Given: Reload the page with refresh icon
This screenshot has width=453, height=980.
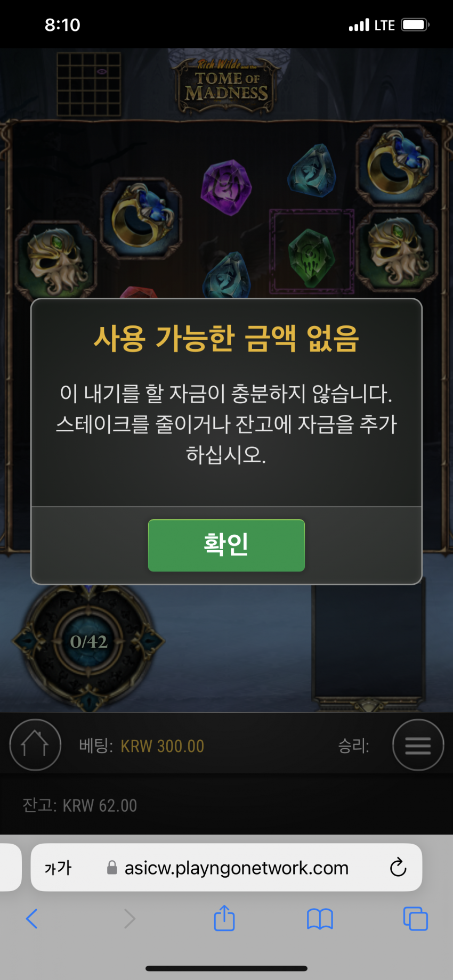Looking at the screenshot, I should pyautogui.click(x=398, y=867).
